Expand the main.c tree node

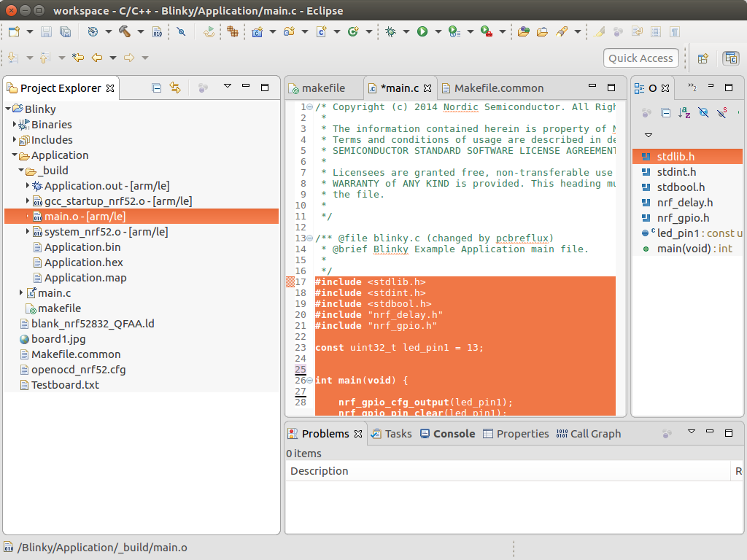[x=21, y=292]
